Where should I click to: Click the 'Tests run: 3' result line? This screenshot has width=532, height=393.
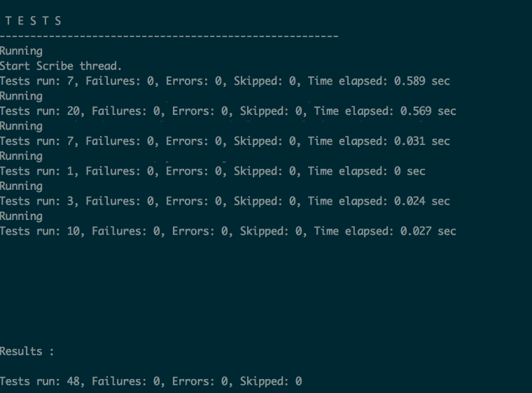pyautogui.click(x=225, y=201)
